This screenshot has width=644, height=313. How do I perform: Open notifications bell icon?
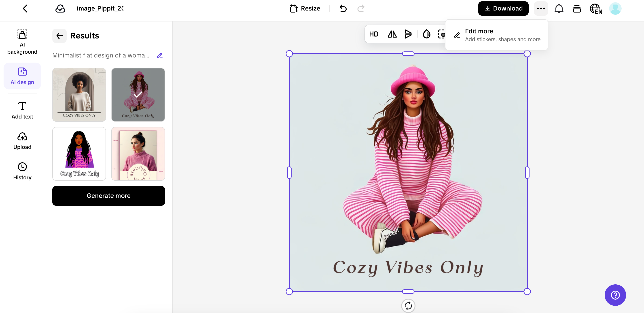point(559,8)
